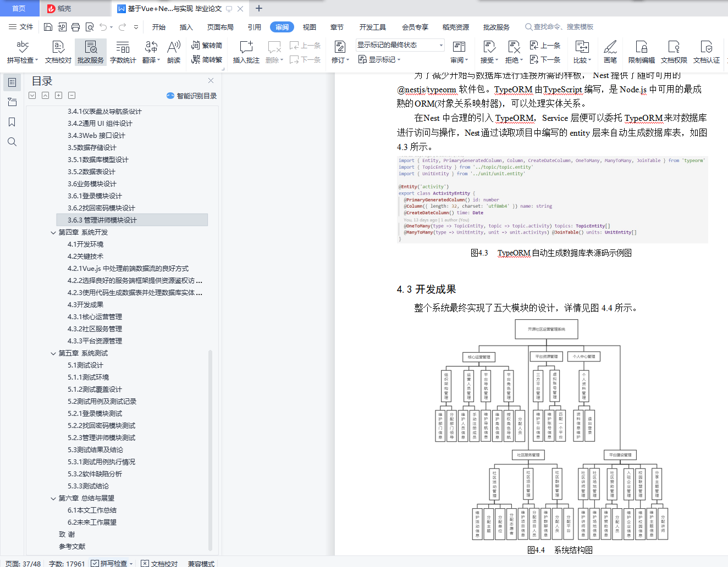Switch to the 开发工具 ribbon tab
Screen dimensions: 728x567
(x=373, y=27)
